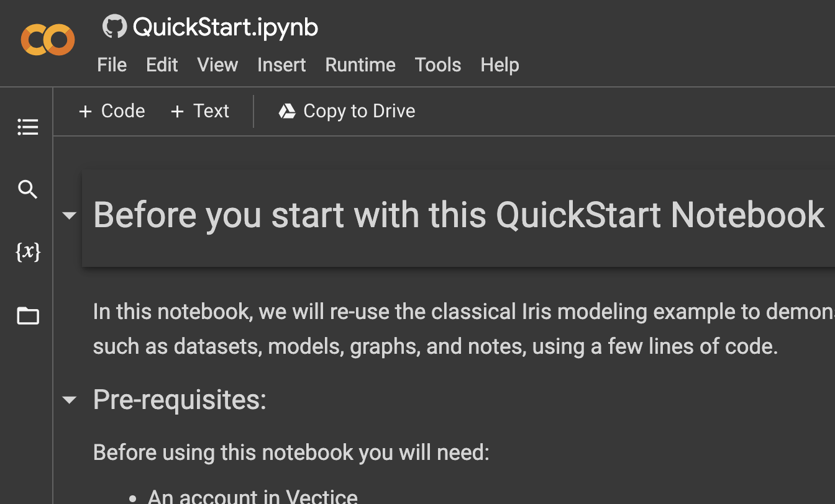Click the plus icon for Text
This screenshot has height=504, width=835.
177,112
